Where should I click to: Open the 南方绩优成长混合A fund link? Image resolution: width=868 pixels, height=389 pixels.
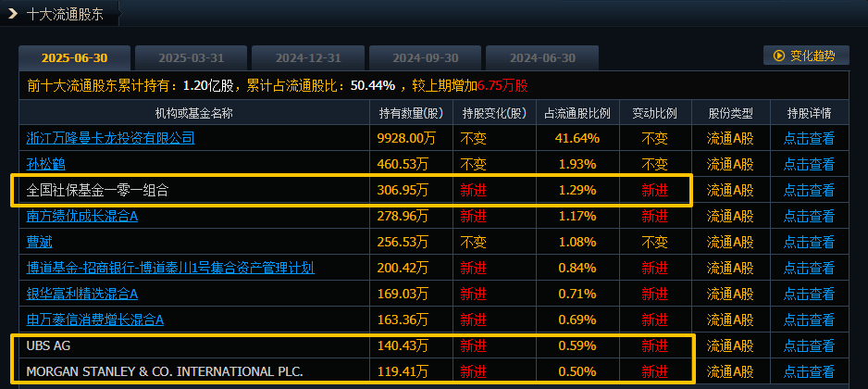(82, 216)
